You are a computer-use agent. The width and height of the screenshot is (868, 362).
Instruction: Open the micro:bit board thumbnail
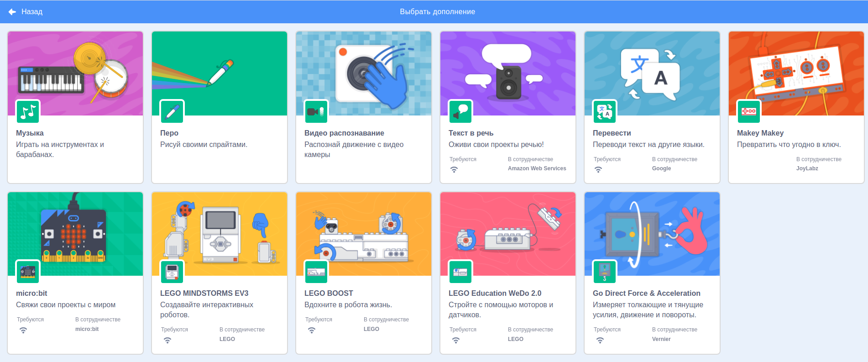point(75,234)
